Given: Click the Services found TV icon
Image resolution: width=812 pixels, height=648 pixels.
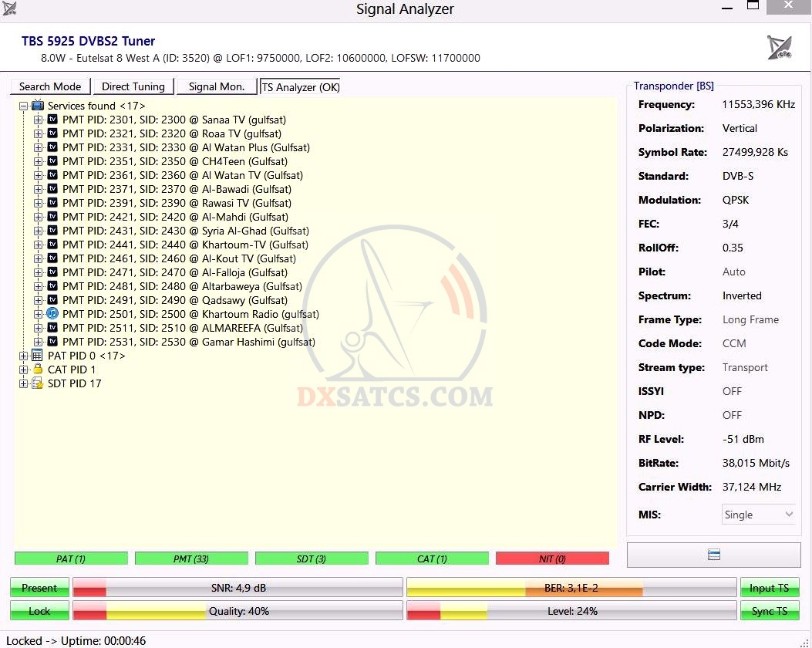Looking at the screenshot, I should click(38, 105).
